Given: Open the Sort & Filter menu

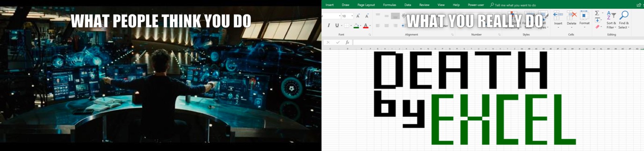Looking at the screenshot, I should (611, 20).
